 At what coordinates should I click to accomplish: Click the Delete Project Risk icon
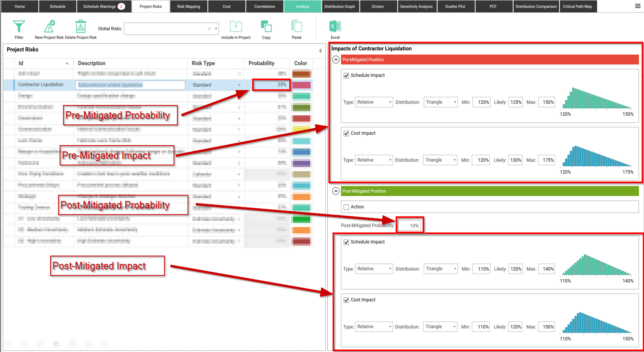coord(81,28)
